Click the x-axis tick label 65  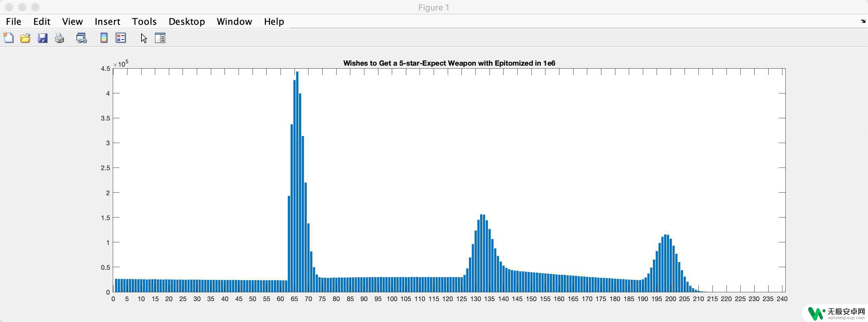[x=294, y=299]
